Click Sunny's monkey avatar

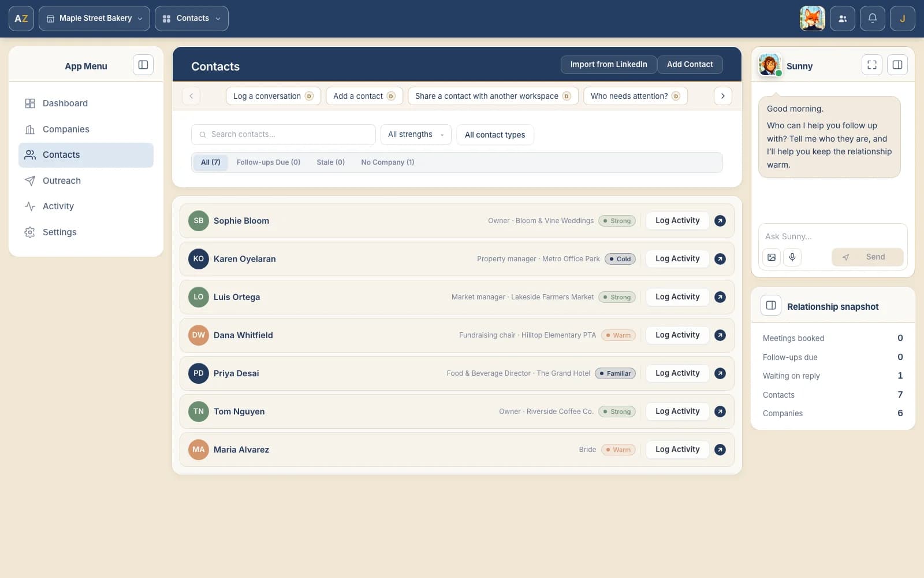coord(770,65)
